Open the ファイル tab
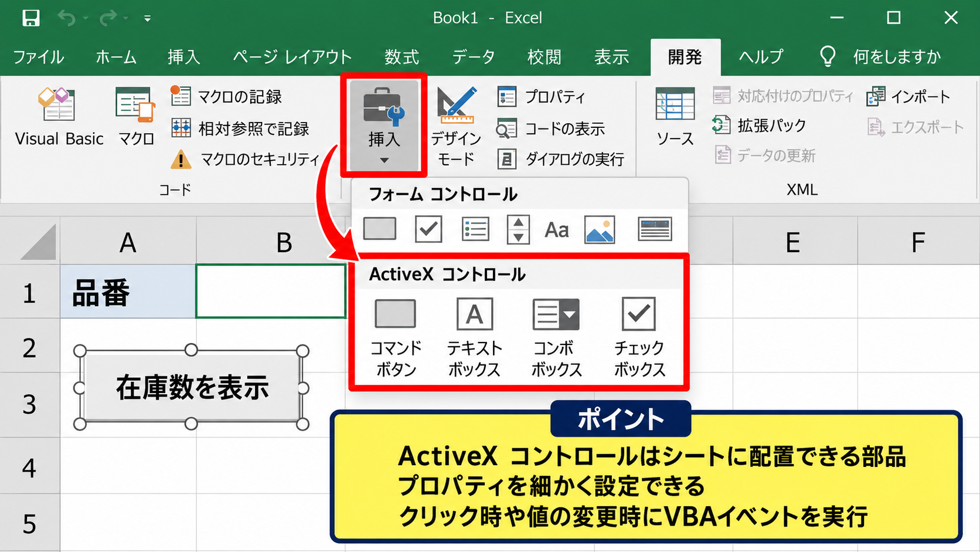The image size is (980, 552). (x=39, y=57)
